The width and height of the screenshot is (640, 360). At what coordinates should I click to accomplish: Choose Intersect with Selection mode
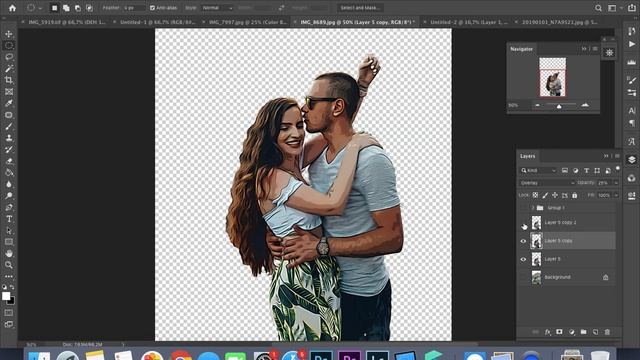pos(89,8)
